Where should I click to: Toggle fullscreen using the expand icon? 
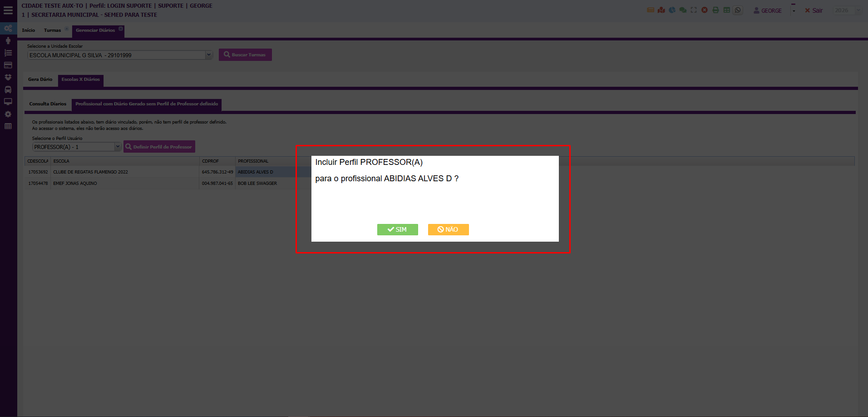694,10
